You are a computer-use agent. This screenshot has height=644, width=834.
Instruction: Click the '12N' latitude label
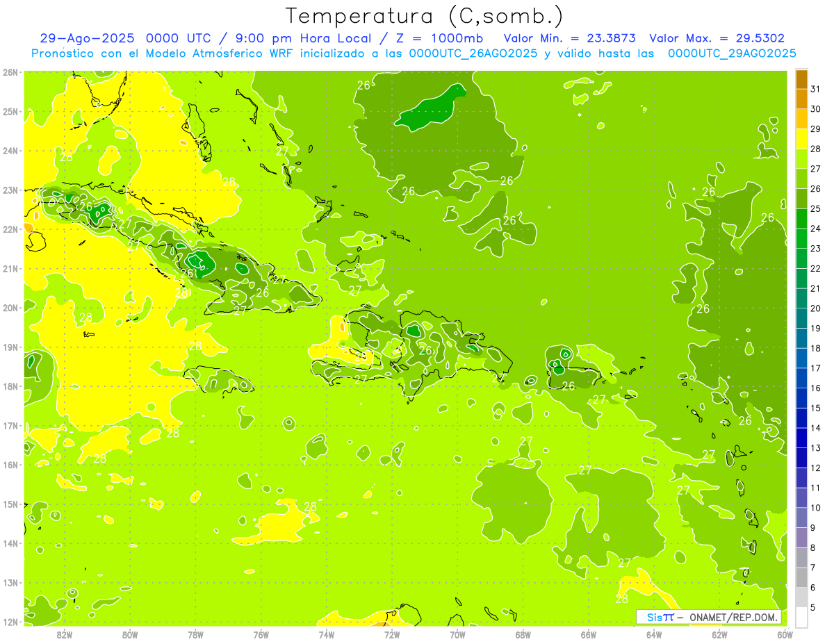10,622
